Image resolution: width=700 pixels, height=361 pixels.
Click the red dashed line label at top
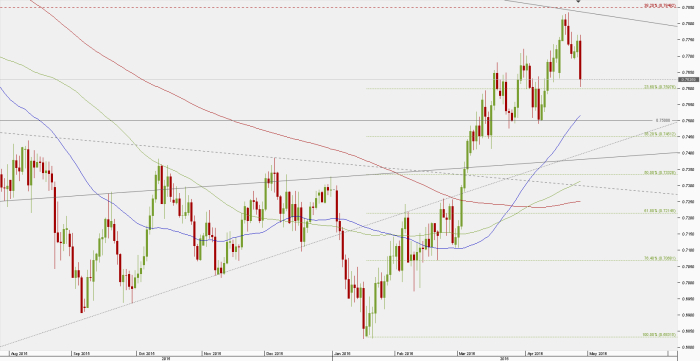pos(660,6)
